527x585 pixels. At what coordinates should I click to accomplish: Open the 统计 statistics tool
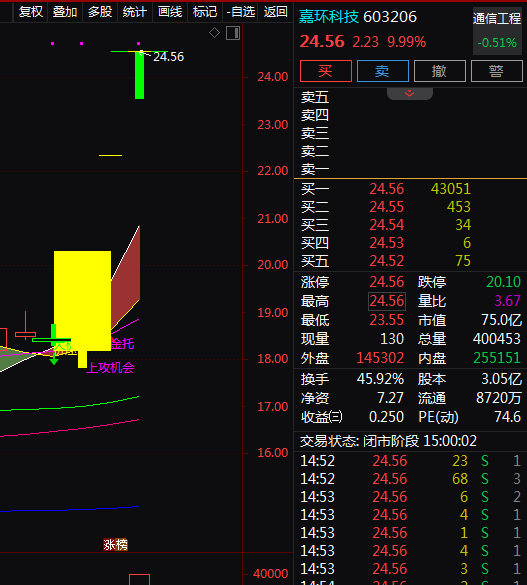135,12
